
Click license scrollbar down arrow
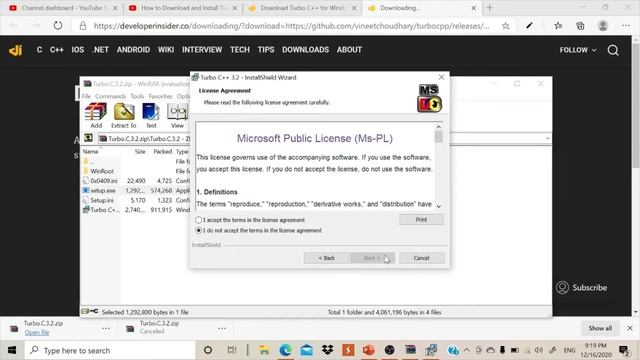[439, 206]
